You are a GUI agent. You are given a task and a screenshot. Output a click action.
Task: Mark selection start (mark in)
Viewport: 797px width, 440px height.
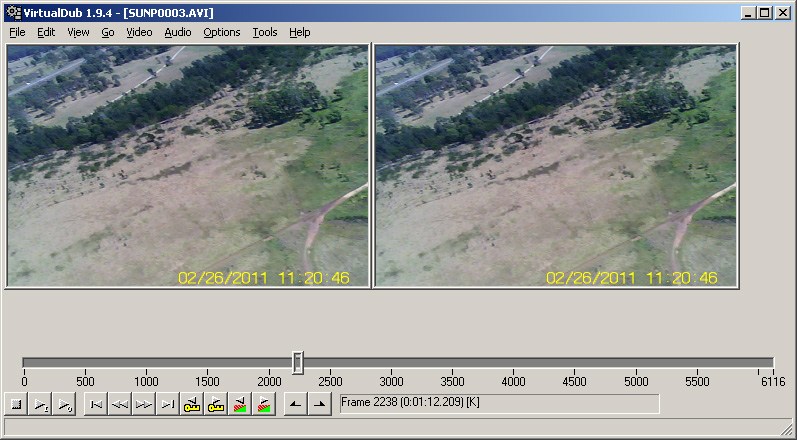295,404
